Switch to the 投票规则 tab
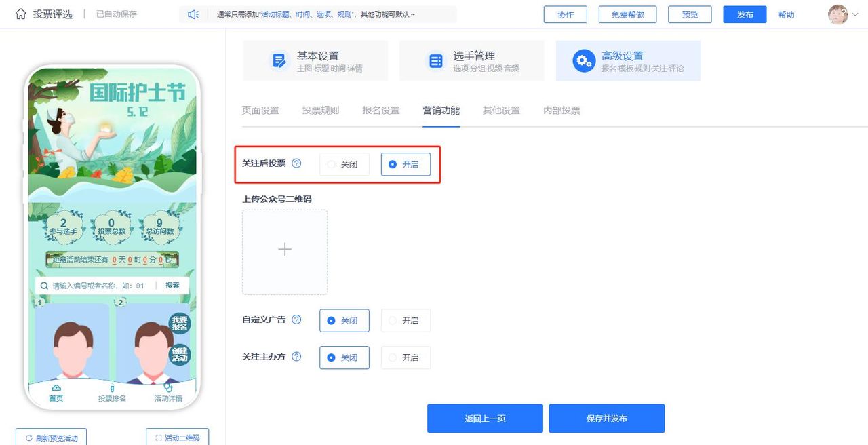 point(319,110)
